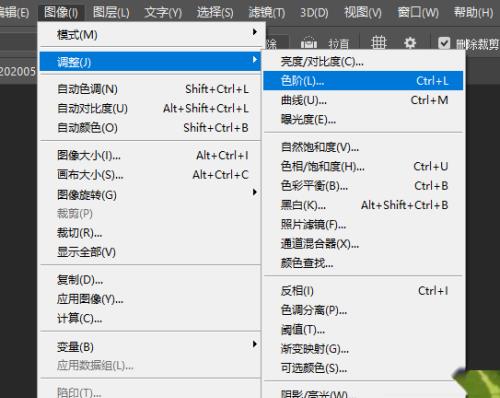Expand the 模式(M) submenu
This screenshot has width=500, height=398.
[150, 35]
